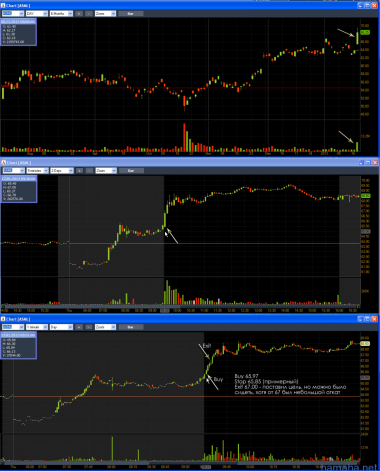Open the 5 minutes interval dropdown in middle chart

click(x=37, y=171)
